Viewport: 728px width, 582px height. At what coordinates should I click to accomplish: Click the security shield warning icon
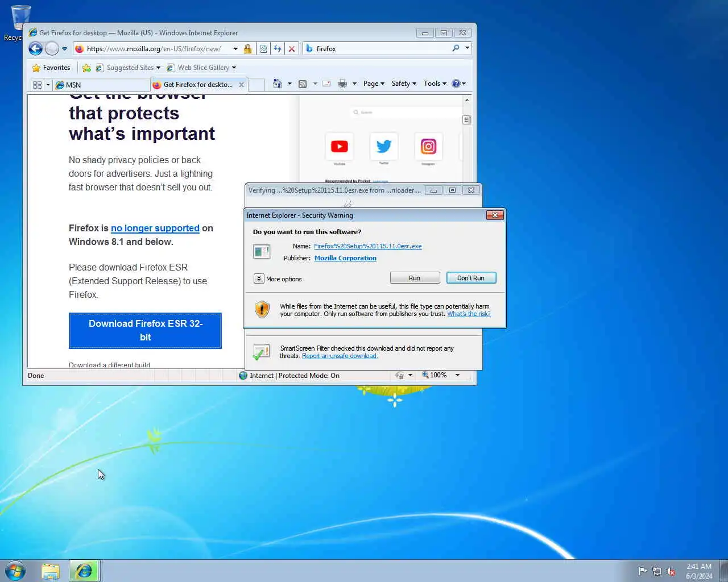click(x=262, y=309)
